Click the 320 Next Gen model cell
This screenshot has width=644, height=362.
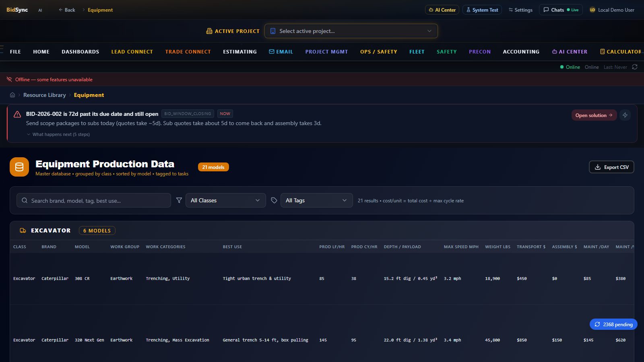coord(89,340)
